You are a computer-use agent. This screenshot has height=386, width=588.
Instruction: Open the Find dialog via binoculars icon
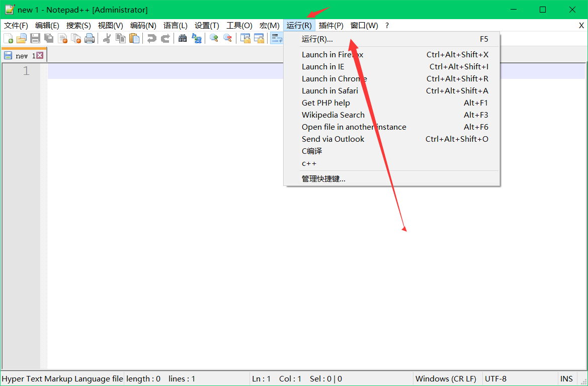point(183,38)
